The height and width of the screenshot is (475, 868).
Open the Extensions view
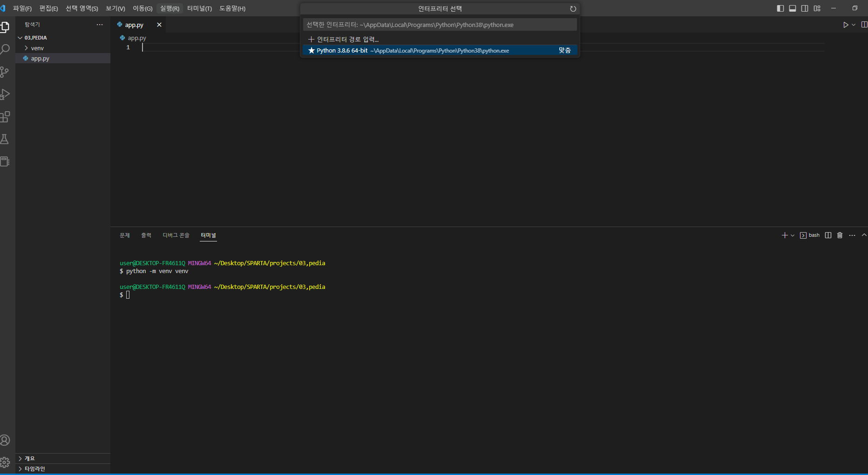tap(5, 117)
